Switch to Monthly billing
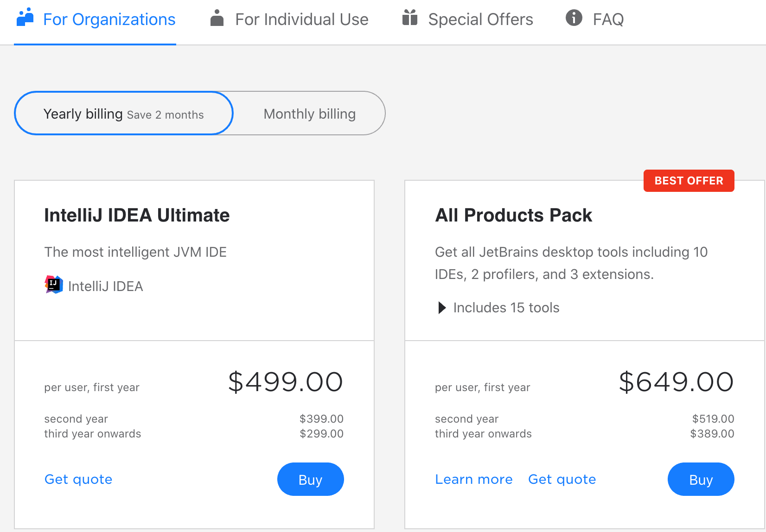This screenshot has height=532, width=766. (309, 114)
